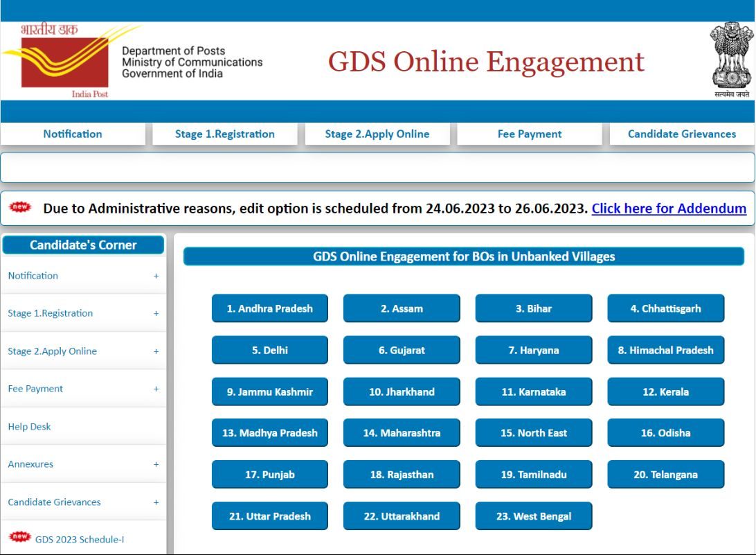Choose the 22. Uttarakhand button
Image resolution: width=756 pixels, height=555 pixels.
click(x=402, y=516)
